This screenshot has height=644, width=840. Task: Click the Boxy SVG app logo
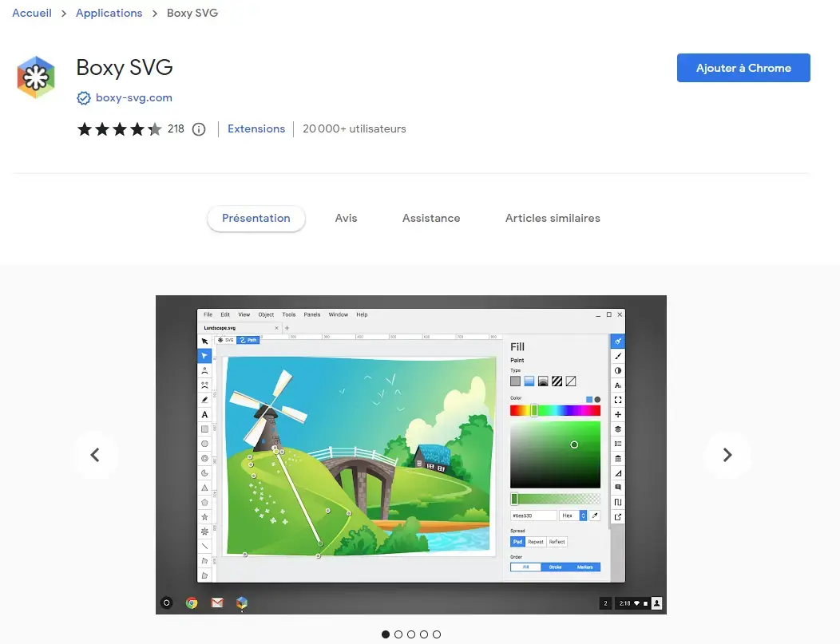(x=36, y=77)
